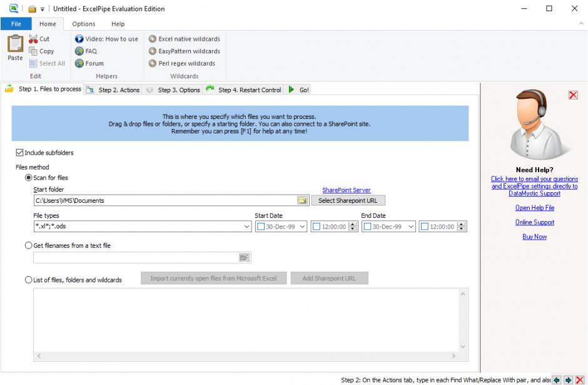Select the Scan for files radio button
Image resolution: width=588 pixels, height=385 pixels.
coord(29,178)
